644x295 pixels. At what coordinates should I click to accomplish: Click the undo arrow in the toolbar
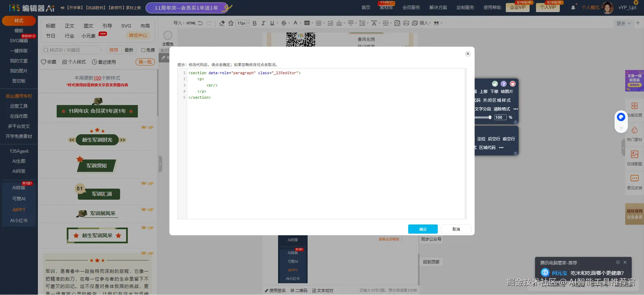click(x=200, y=23)
